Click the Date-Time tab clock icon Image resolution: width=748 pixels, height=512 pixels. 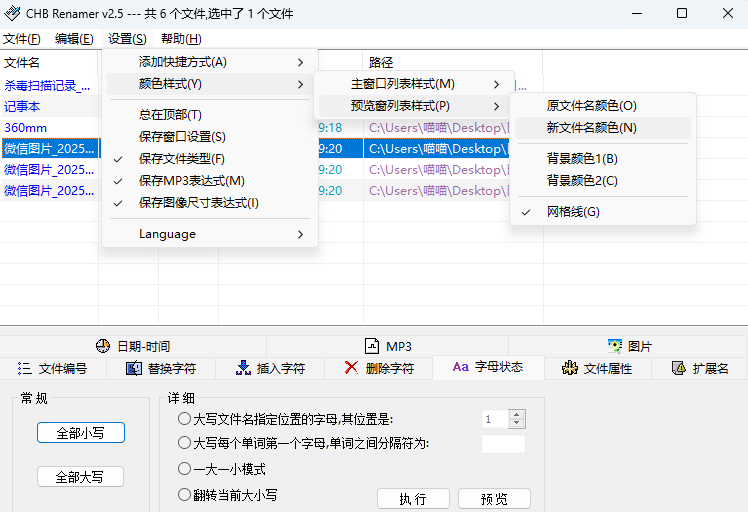tap(102, 346)
